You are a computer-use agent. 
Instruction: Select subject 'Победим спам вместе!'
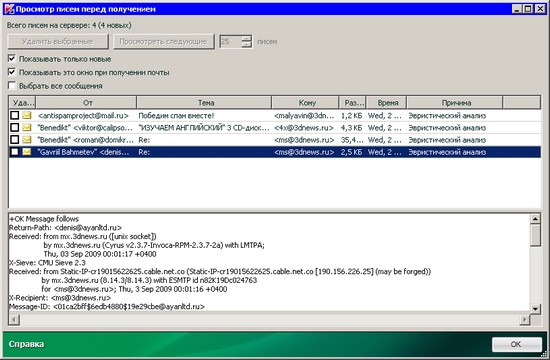click(176, 115)
